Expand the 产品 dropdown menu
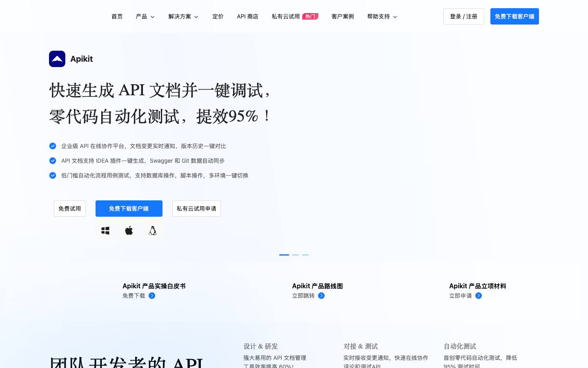Image resolution: width=588 pixels, height=368 pixels. click(x=145, y=16)
